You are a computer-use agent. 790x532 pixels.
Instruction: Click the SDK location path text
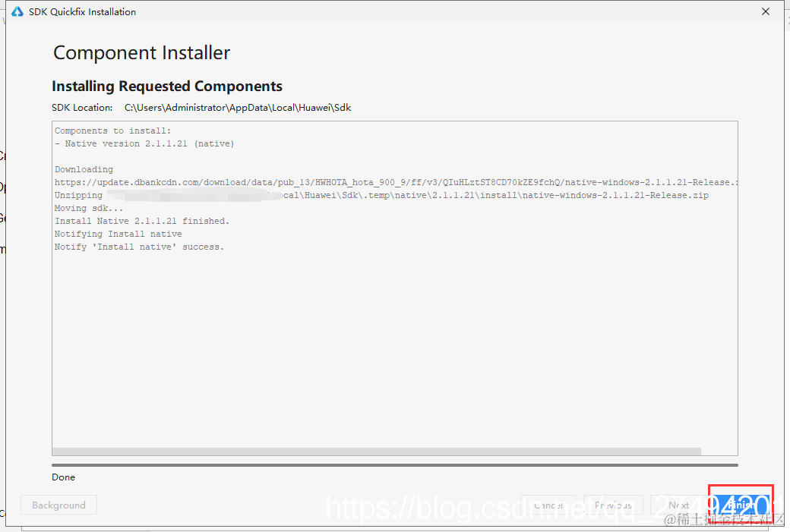(238, 108)
